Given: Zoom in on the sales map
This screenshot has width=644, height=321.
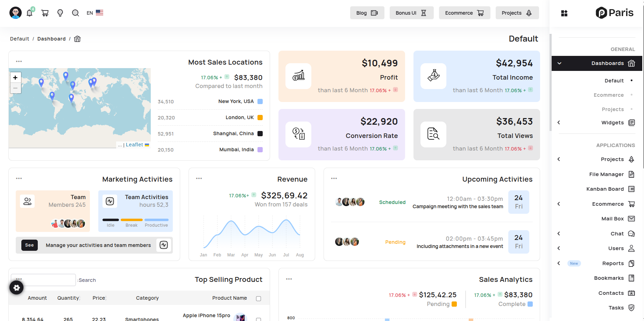Looking at the screenshot, I should (15, 78).
